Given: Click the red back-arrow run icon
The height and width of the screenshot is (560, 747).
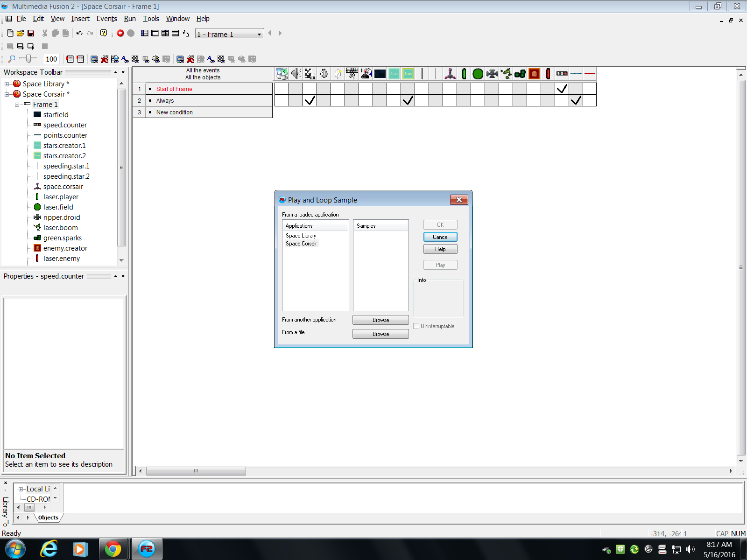Looking at the screenshot, I should click(x=120, y=33).
